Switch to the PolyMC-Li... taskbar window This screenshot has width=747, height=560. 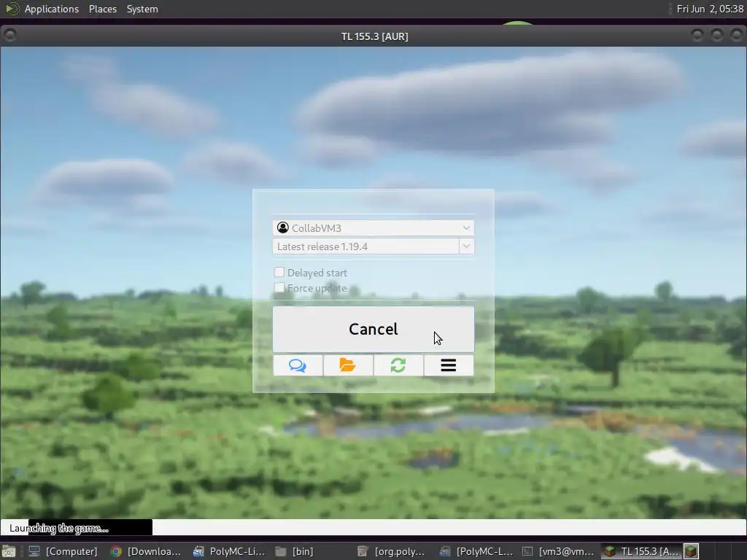tap(229, 551)
